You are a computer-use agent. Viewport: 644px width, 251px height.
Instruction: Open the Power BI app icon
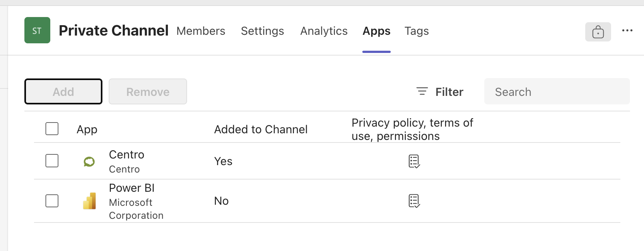click(89, 201)
